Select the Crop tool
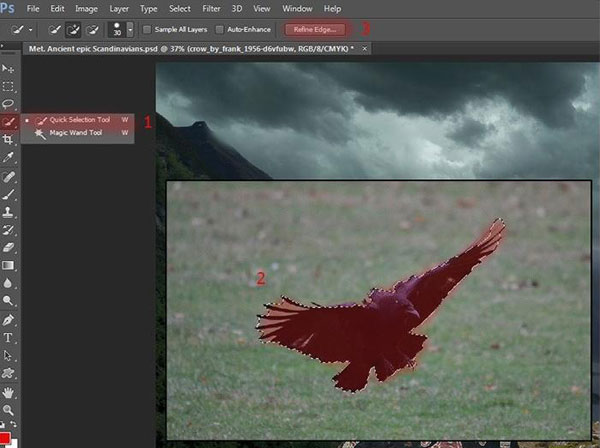Image resolution: width=600 pixels, height=448 pixels. [x=8, y=139]
